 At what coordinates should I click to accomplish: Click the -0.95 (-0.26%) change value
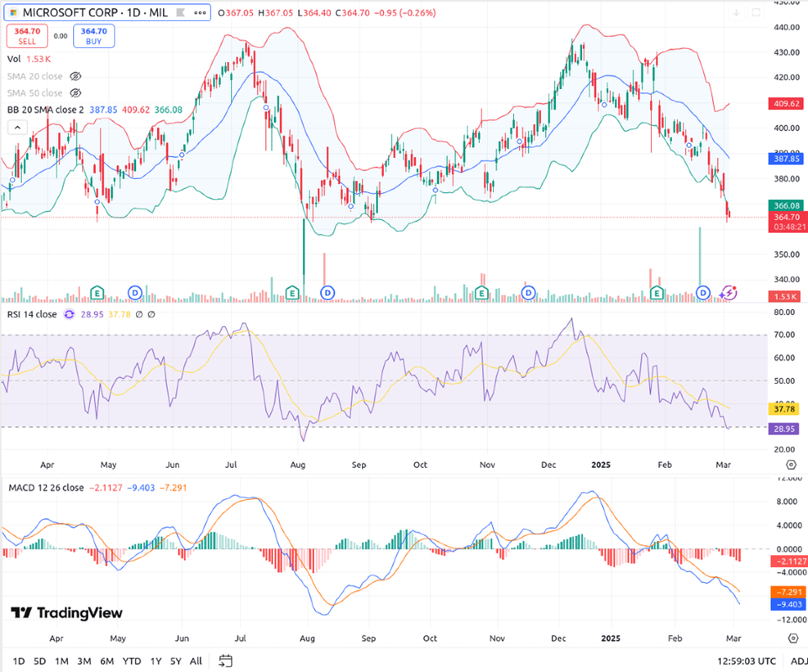pyautogui.click(x=405, y=13)
